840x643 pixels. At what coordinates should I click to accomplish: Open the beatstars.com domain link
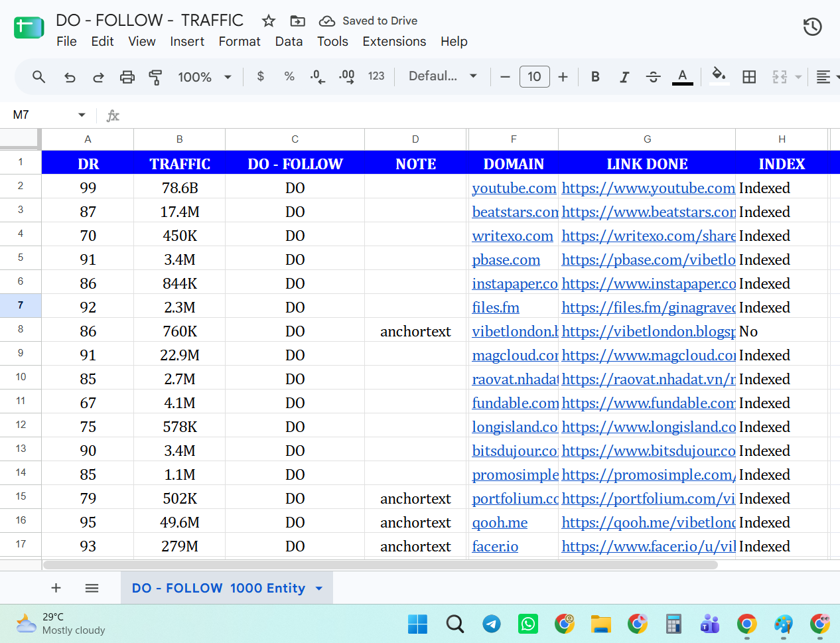click(515, 212)
